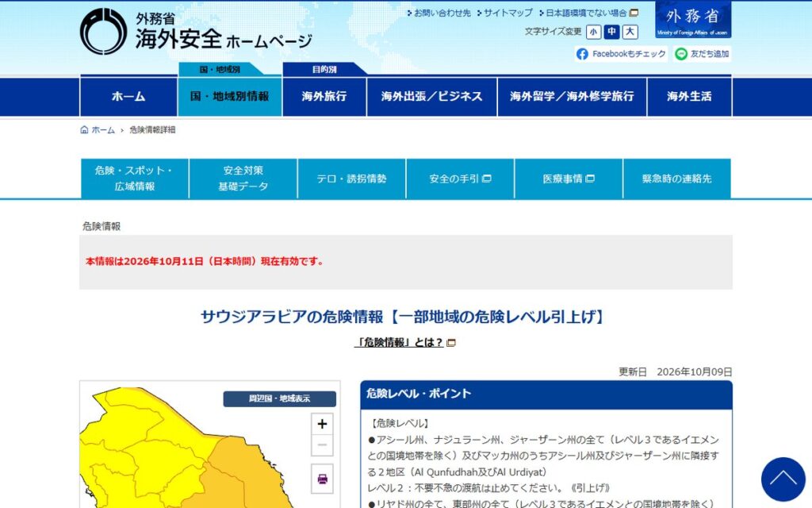Open 海外留学／海外修学旅行 navigation item
Viewport: 812px width, 508px height.
click(x=573, y=96)
